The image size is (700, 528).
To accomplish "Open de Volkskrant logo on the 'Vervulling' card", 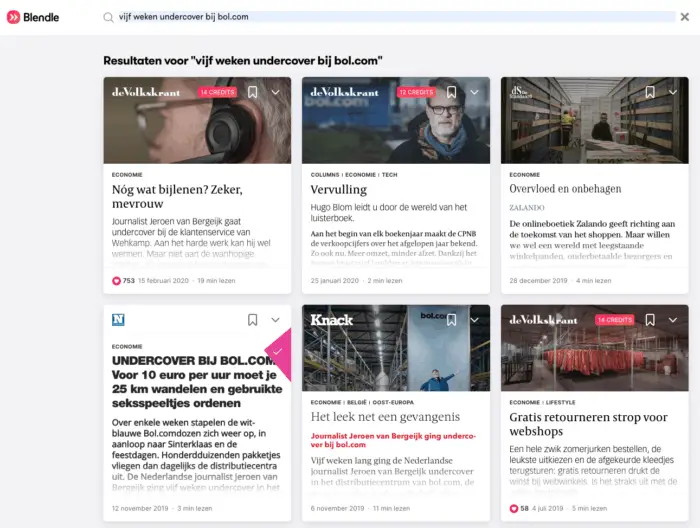I will 344,92.
